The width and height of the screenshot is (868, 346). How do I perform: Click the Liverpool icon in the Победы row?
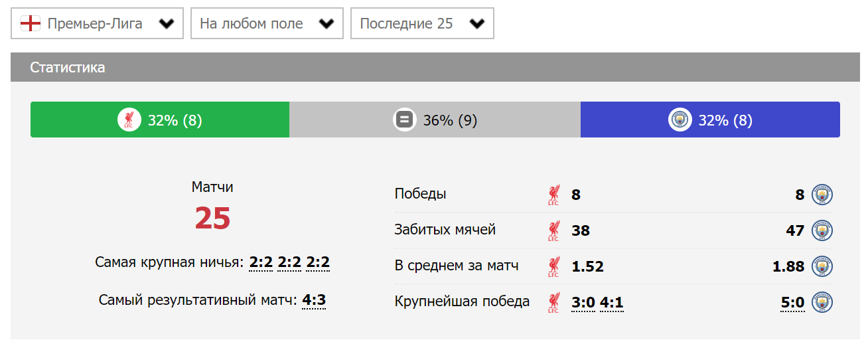553,195
